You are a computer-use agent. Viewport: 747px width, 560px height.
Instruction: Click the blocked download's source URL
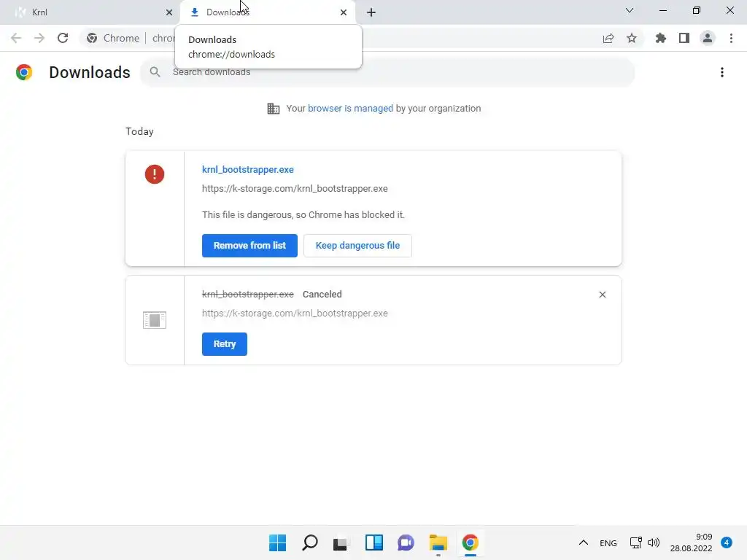[295, 189]
